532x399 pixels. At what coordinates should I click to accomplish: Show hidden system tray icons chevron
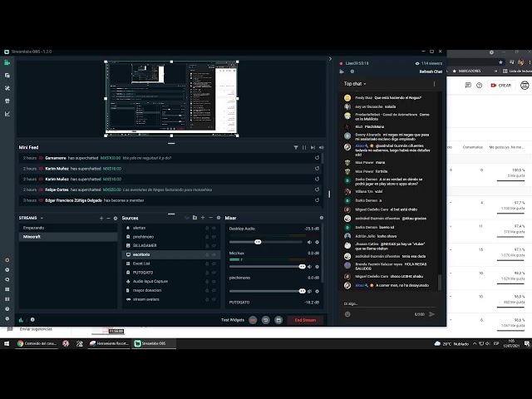[475, 343]
